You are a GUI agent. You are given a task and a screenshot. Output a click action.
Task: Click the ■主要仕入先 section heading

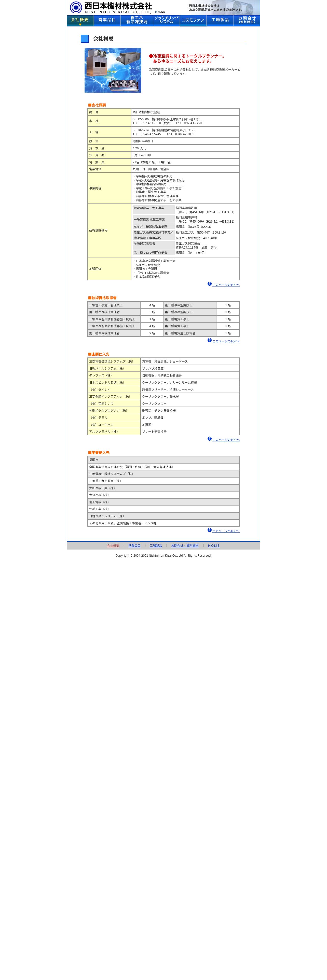click(x=99, y=354)
